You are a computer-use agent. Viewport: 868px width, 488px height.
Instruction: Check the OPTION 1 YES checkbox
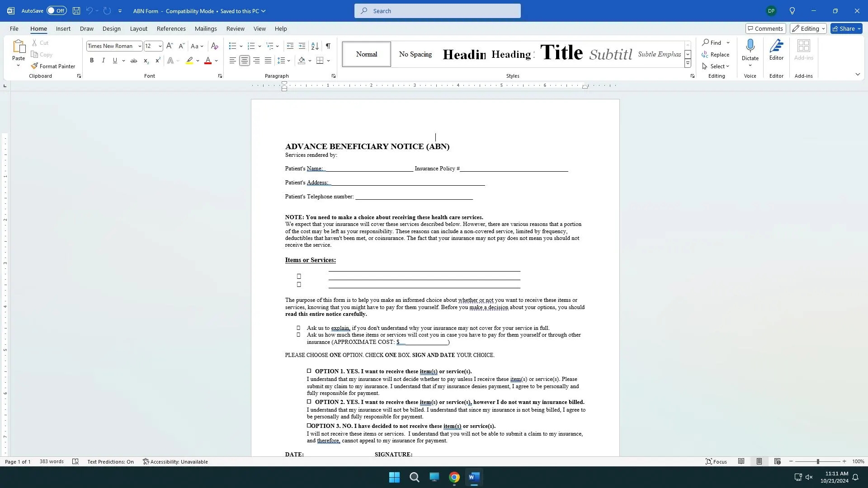309,371
